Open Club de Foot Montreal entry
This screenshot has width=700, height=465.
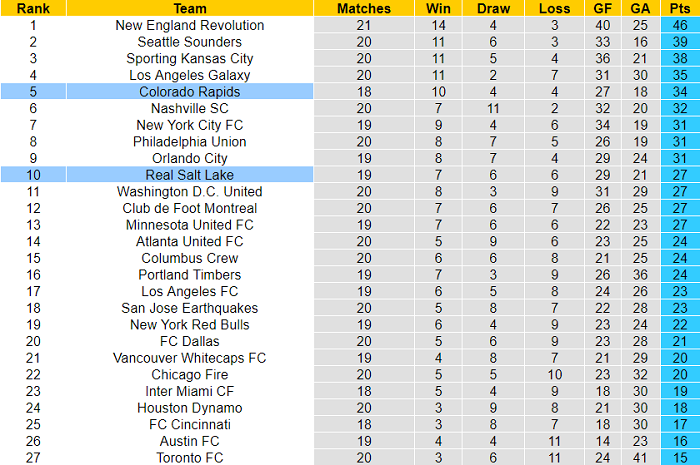click(x=190, y=208)
